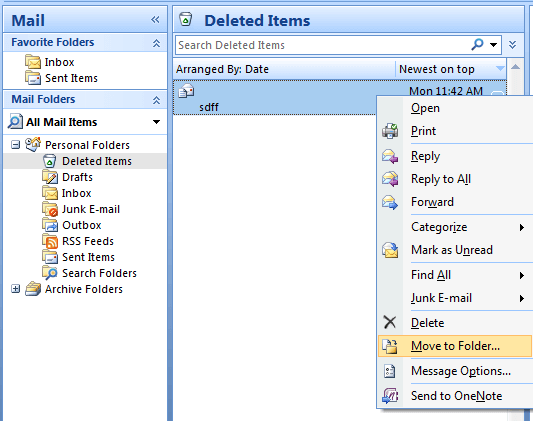Click the RSS Feeds folder icon

(x=50, y=241)
